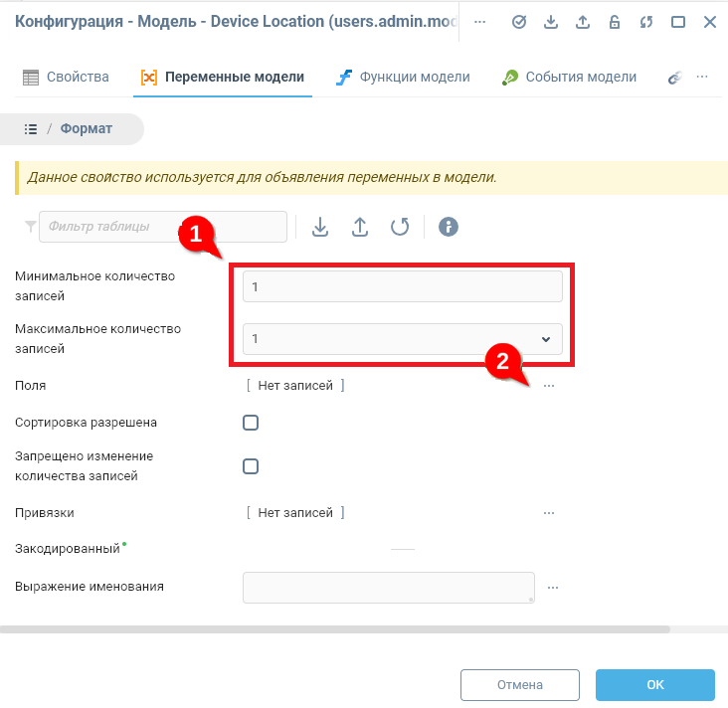Viewport: 728px width, 708px height.
Task: Click the refresh arrows icon in title bar
Action: [x=646, y=22]
